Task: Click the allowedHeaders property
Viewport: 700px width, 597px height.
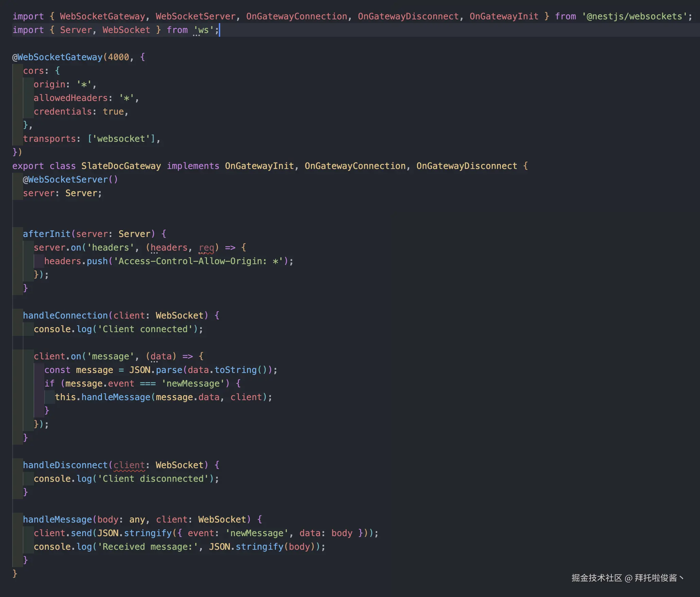Action: point(70,98)
